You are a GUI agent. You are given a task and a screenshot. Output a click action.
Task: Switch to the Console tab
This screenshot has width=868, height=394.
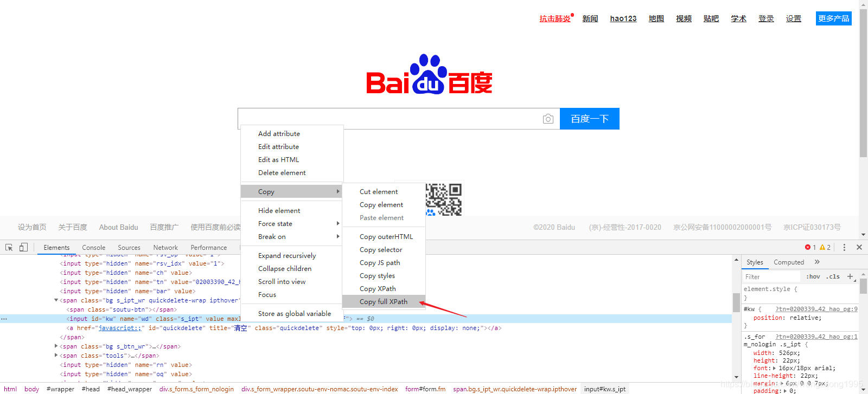(93, 247)
